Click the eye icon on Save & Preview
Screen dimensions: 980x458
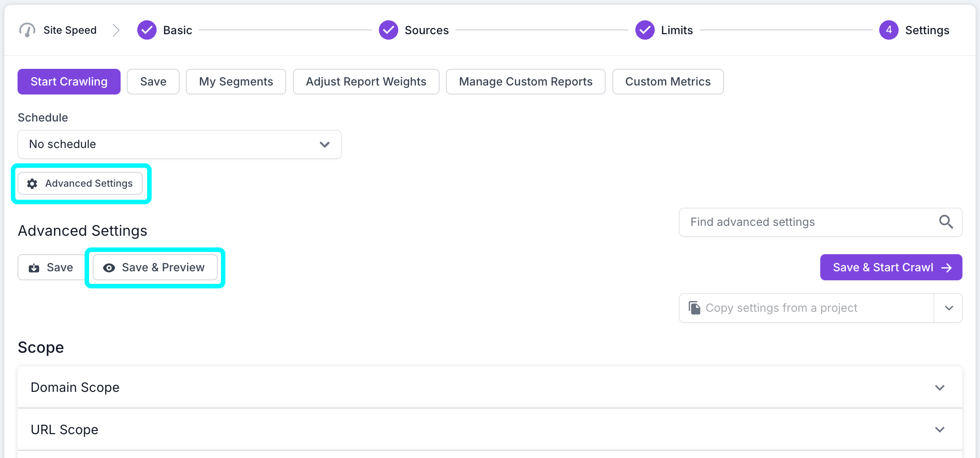[109, 267]
